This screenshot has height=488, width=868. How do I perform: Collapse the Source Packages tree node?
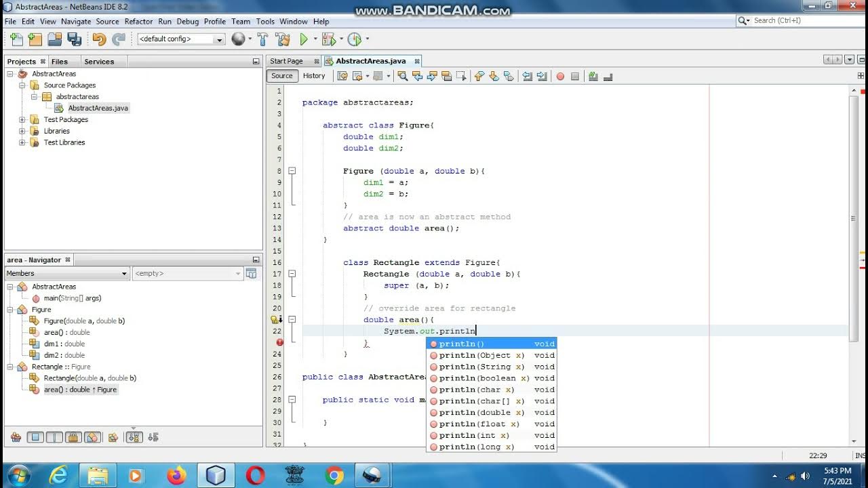click(x=22, y=85)
